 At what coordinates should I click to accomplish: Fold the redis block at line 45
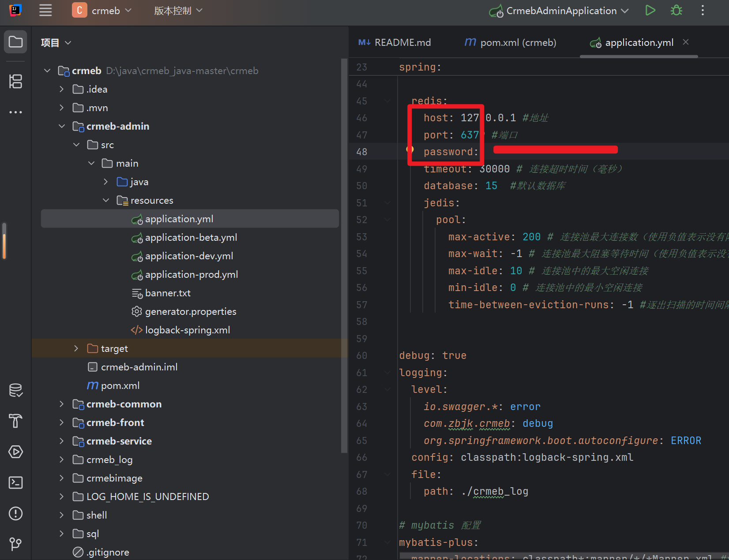[x=387, y=101]
